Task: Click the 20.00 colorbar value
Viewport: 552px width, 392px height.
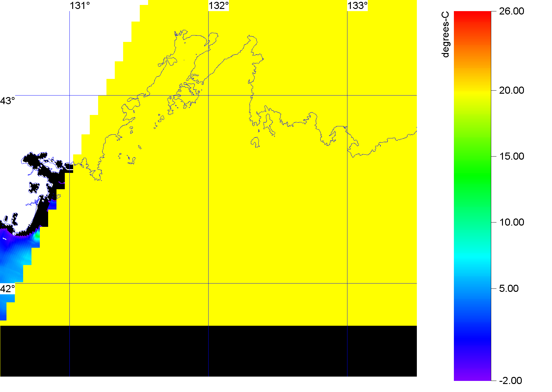Action: pyautogui.click(x=512, y=90)
